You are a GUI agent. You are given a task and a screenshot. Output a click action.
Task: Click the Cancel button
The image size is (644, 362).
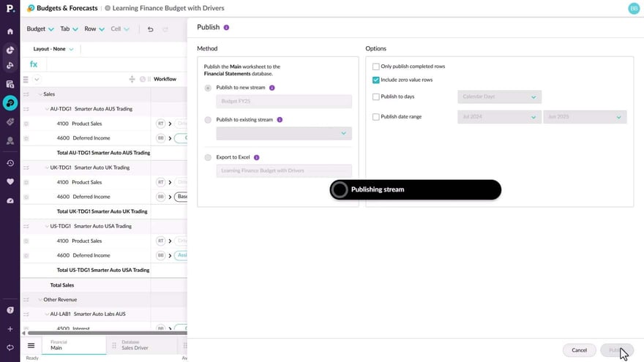coord(579,350)
